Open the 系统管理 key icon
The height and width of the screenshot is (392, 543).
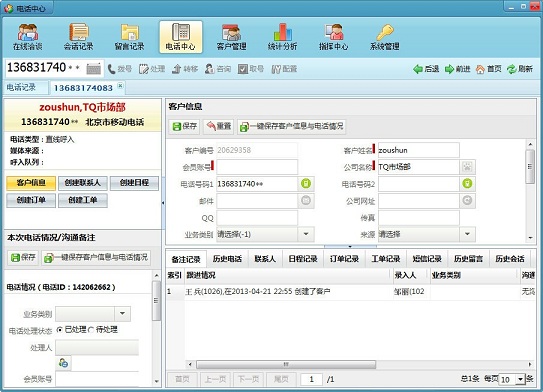pos(385,37)
